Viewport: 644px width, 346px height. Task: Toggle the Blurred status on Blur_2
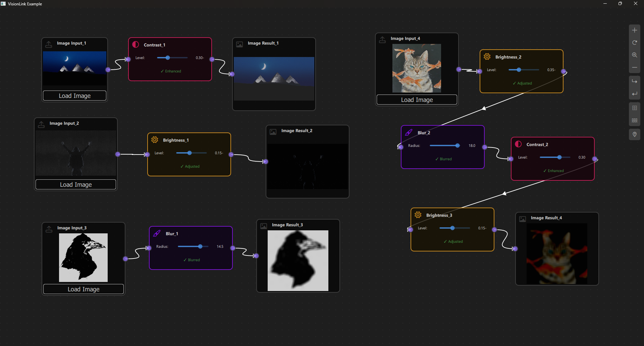pos(443,159)
